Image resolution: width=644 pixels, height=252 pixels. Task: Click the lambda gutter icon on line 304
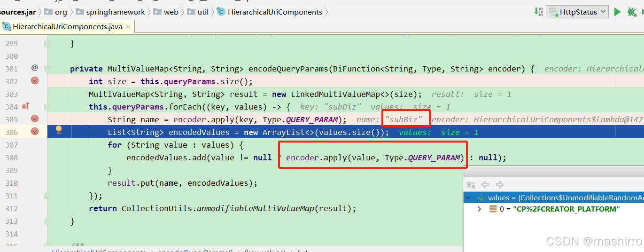coord(25,106)
